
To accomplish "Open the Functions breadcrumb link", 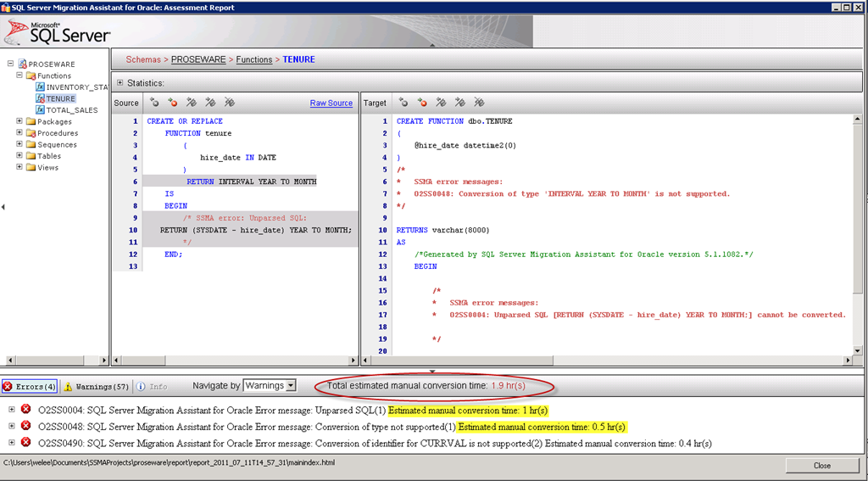I will 254,59.
